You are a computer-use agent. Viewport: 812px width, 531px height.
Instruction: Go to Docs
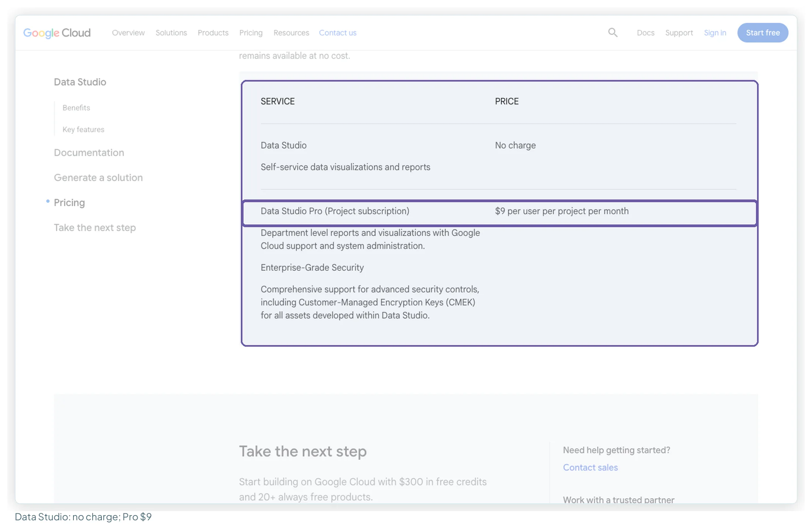point(646,33)
